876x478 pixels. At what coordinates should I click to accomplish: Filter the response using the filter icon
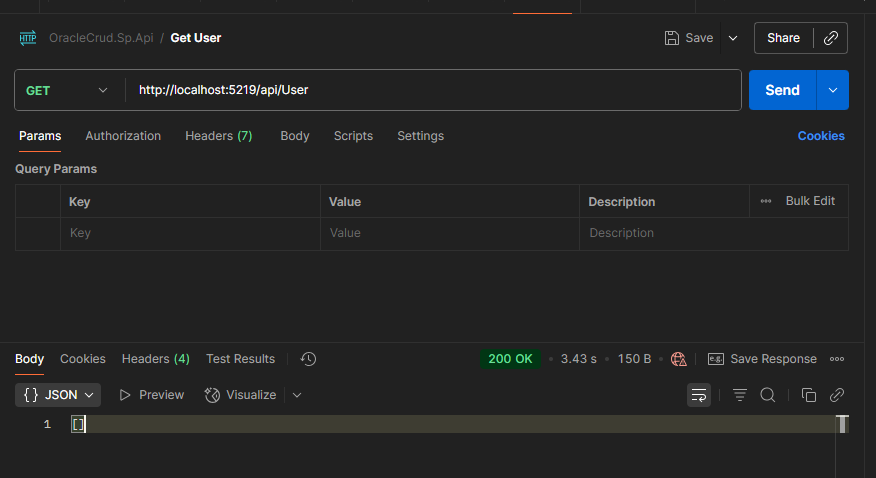tap(740, 395)
